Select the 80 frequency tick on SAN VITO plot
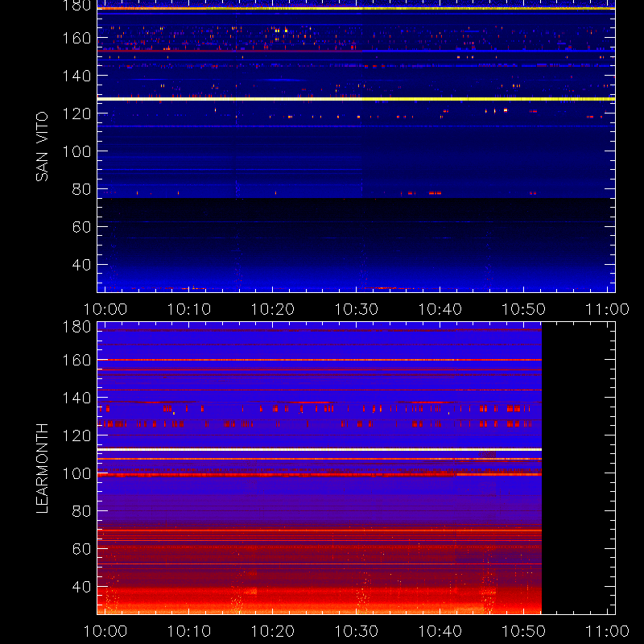The height and width of the screenshot is (644, 644). [x=81, y=189]
